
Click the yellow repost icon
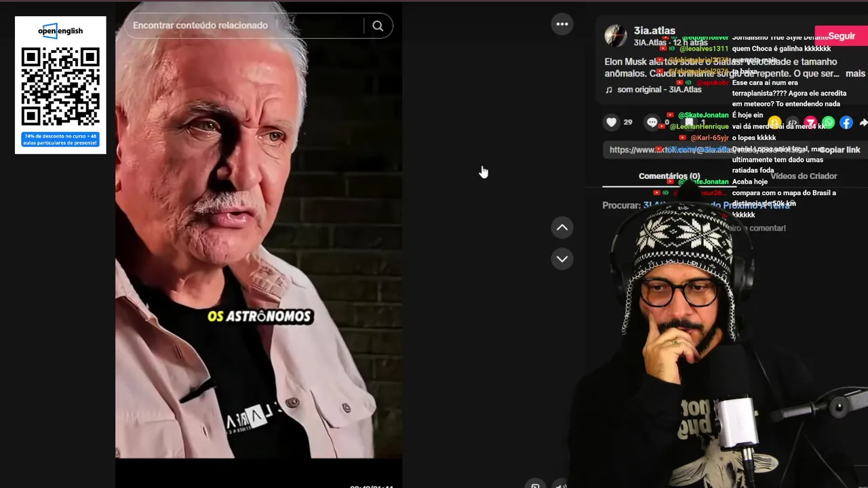(x=774, y=123)
